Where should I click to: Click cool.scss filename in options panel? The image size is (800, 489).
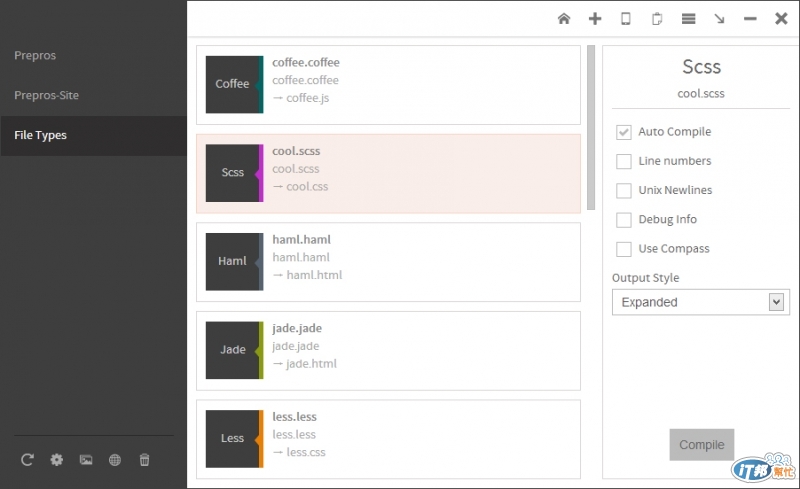(701, 93)
